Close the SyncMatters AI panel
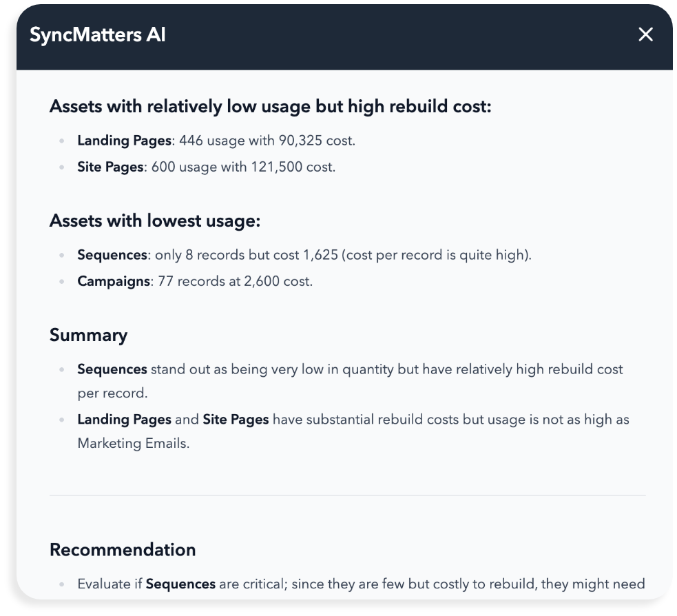Screen dimensions: 677x616 (x=645, y=34)
